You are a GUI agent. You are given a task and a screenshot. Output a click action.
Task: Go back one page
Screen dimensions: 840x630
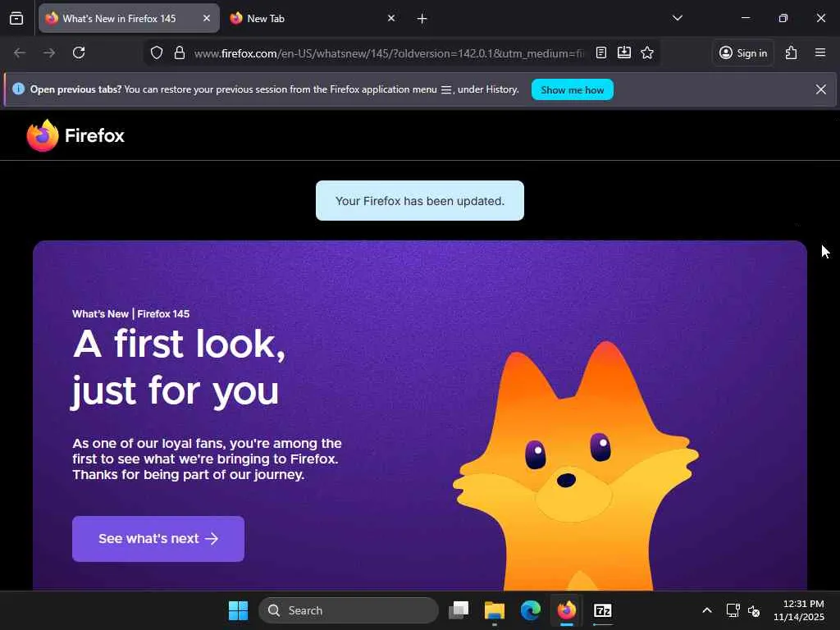tap(20, 52)
